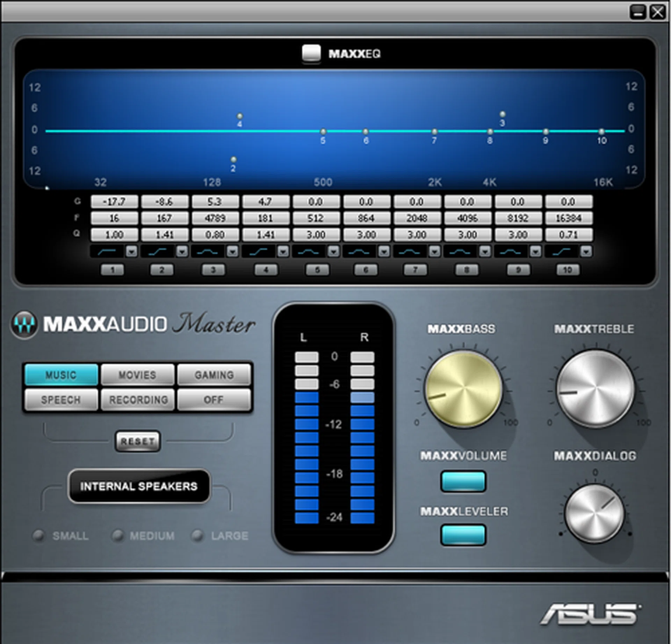Viewport: 671px width, 644px height.
Task: Click the MaxxAudio waveform logo icon
Action: (x=24, y=325)
